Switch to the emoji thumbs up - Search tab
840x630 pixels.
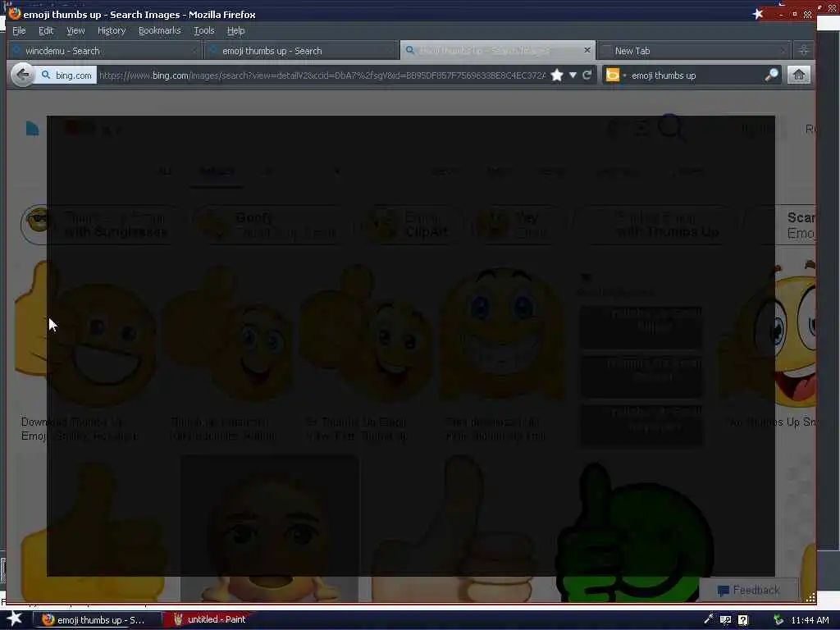coord(302,51)
